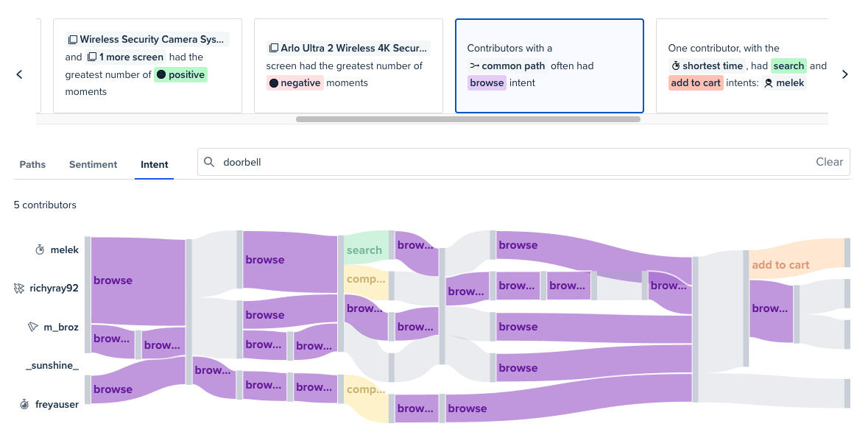Click the icon next to m_broz
The height and width of the screenshot is (446, 868).
click(32, 327)
